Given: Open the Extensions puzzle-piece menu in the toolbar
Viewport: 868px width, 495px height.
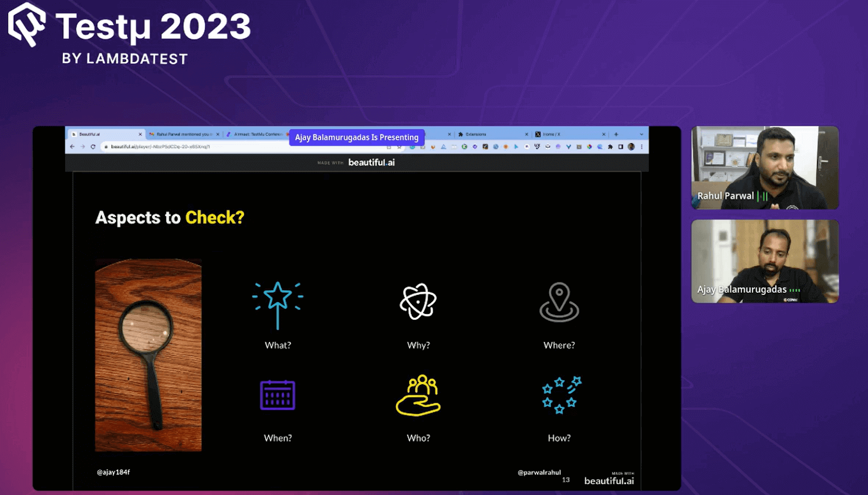Looking at the screenshot, I should pos(610,146).
